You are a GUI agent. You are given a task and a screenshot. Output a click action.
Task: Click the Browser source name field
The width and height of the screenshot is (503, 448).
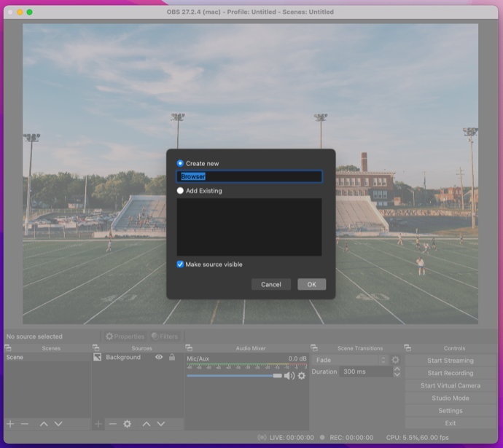coord(249,176)
